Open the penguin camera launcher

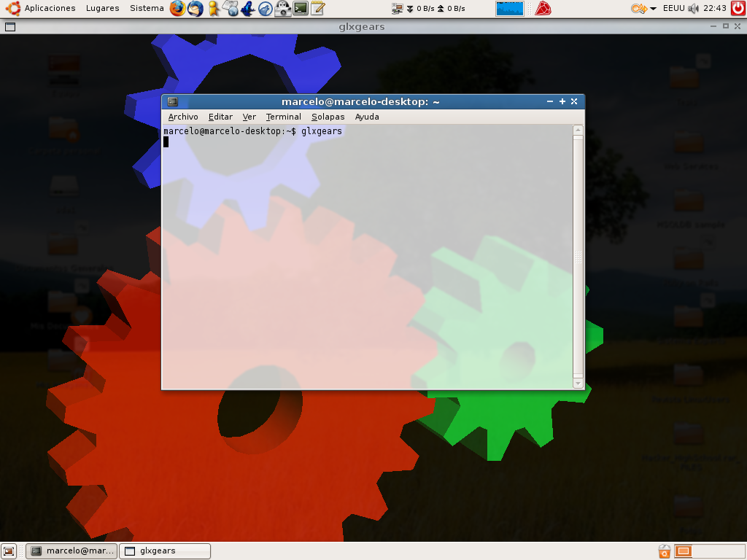pyautogui.click(x=282, y=8)
